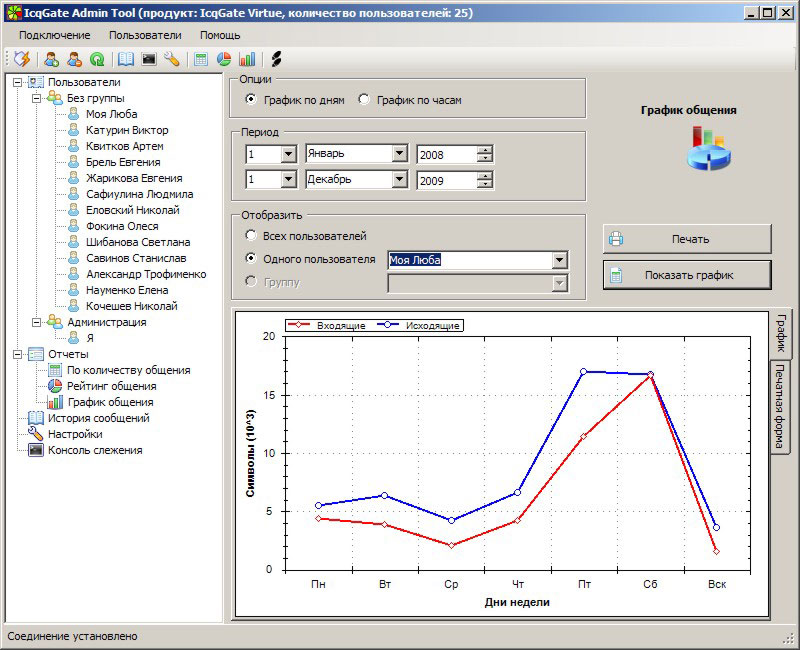800x650 pixels.
Task: Open the Моя Люба user dropdown
Action: coord(560,260)
